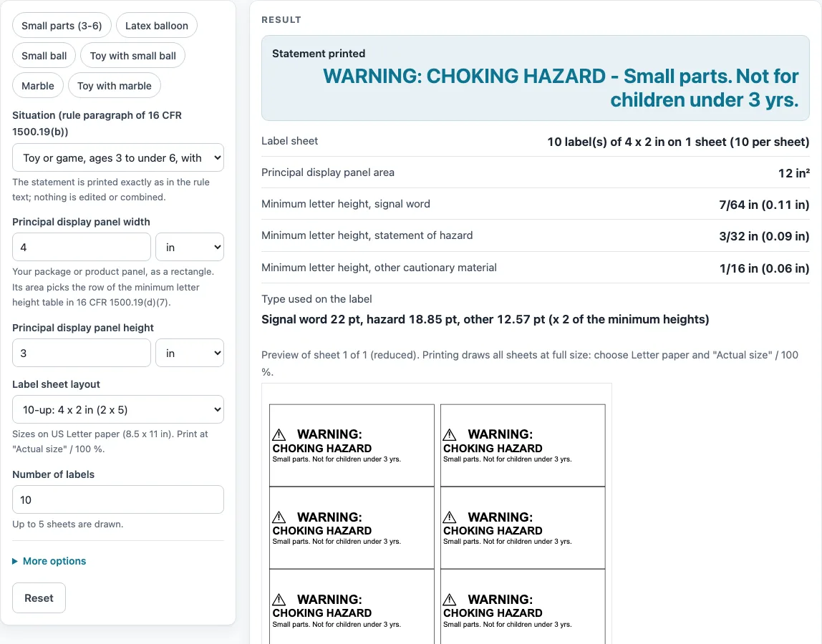Open the panel width unit dropdown
822x644 pixels.
pyautogui.click(x=190, y=247)
